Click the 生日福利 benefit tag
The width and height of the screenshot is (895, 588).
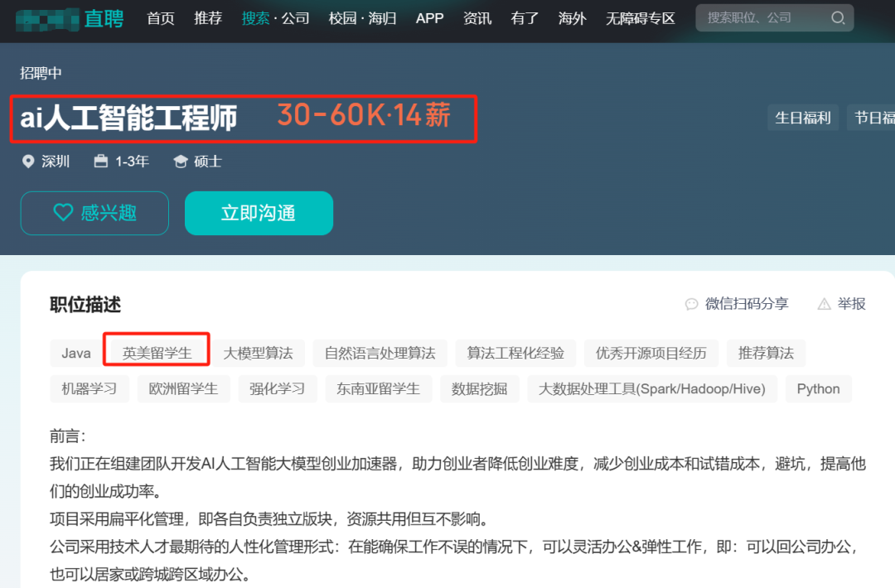[802, 118]
